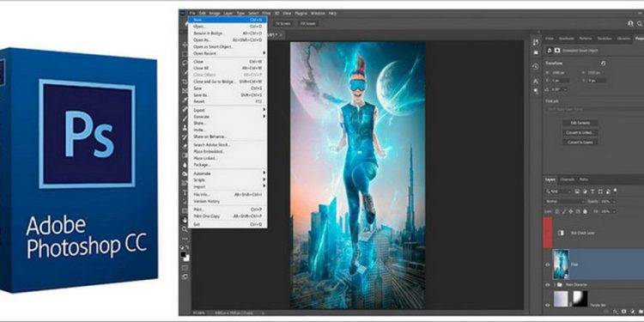This screenshot has width=644, height=322.
Task: Reset transform in Properties panel
Action: click(603, 64)
